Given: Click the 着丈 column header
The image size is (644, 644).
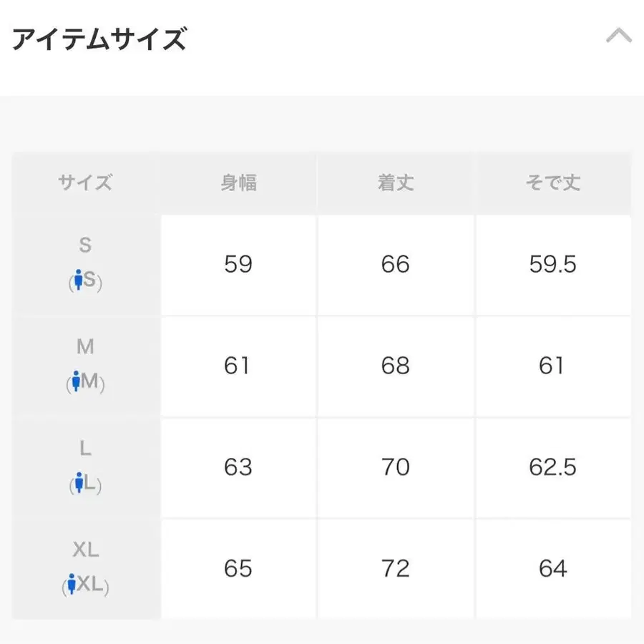Looking at the screenshot, I should click(396, 183).
